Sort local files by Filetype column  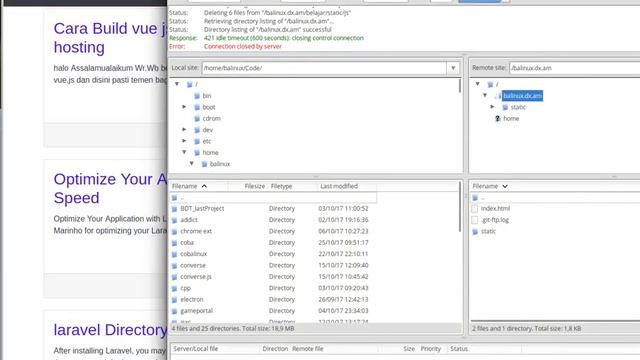tap(293, 186)
